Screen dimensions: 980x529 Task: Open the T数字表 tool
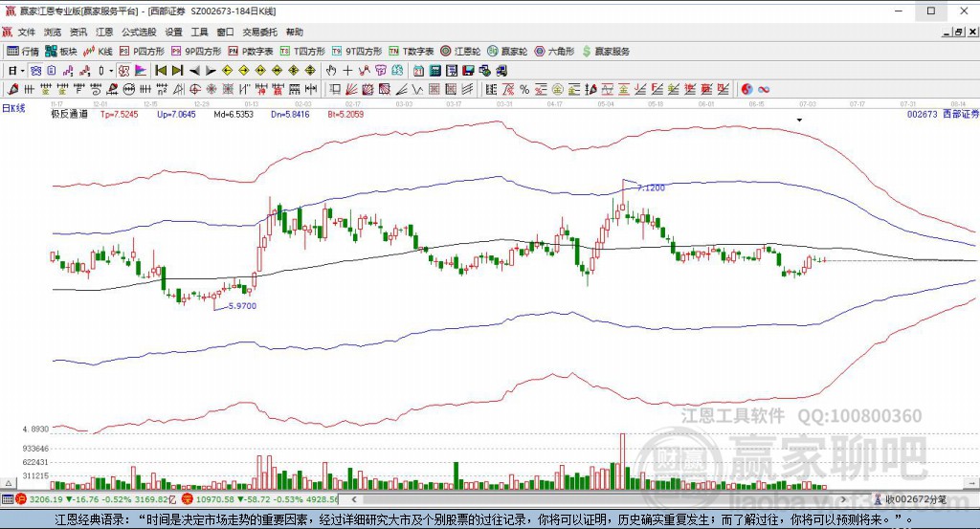(x=412, y=52)
